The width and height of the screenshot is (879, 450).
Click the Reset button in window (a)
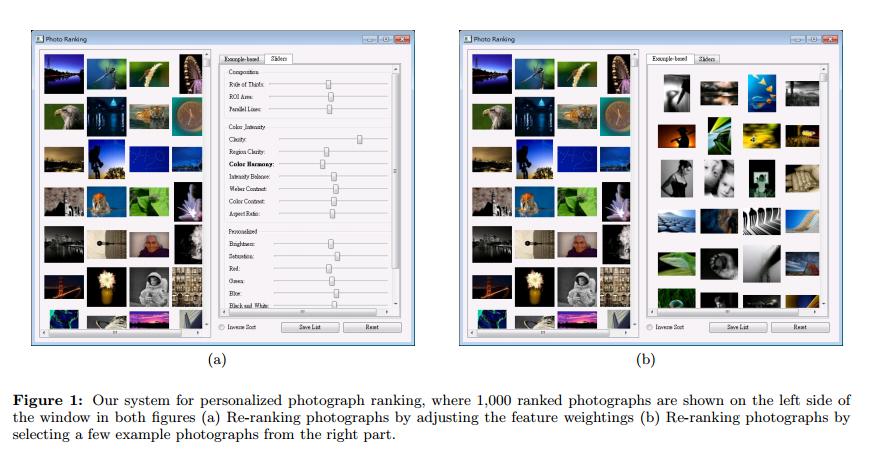(372, 327)
